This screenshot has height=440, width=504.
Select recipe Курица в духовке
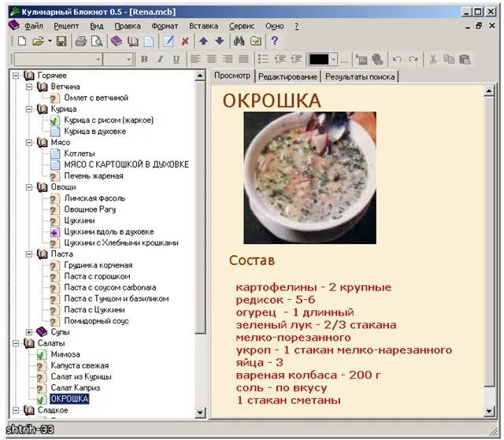pos(94,131)
